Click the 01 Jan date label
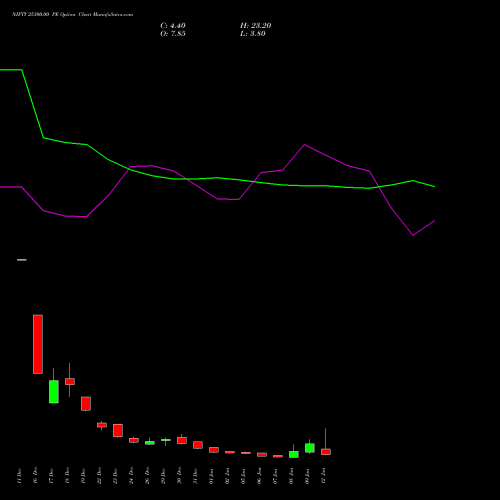 click(x=211, y=476)
